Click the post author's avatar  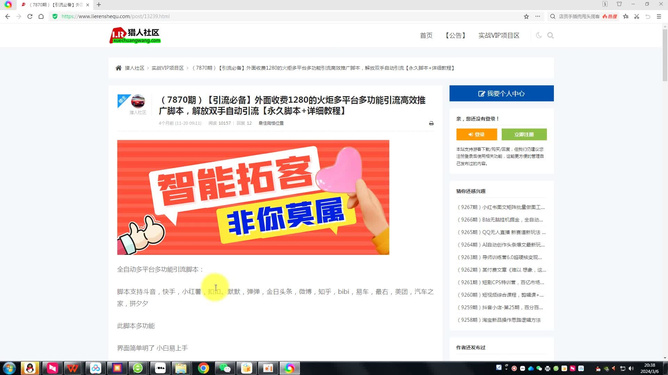pos(138,101)
